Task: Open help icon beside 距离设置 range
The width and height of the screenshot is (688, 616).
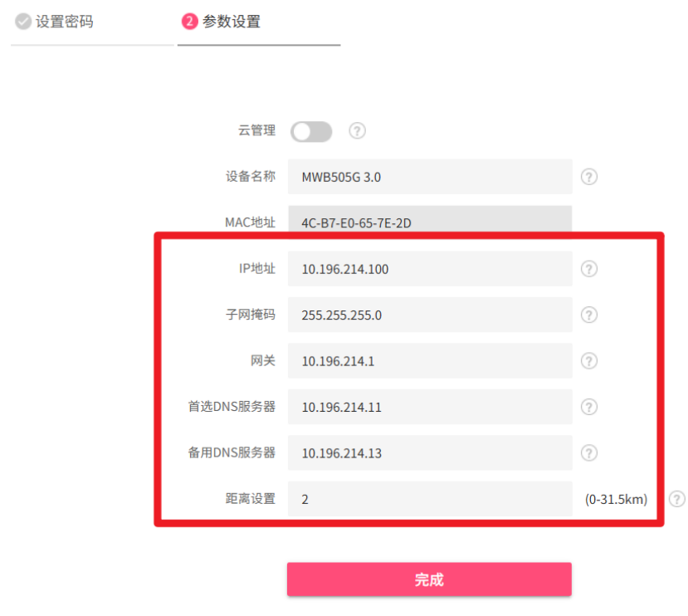Action: (x=677, y=499)
